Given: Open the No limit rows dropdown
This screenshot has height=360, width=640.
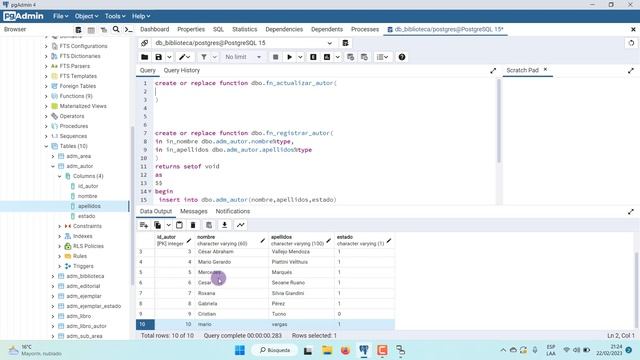Looking at the screenshot, I should [244, 57].
